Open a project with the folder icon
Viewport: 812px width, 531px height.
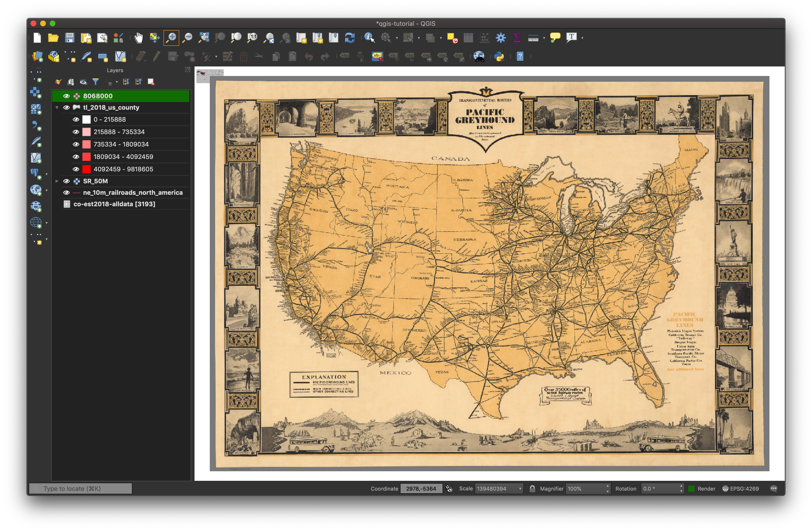click(x=53, y=38)
